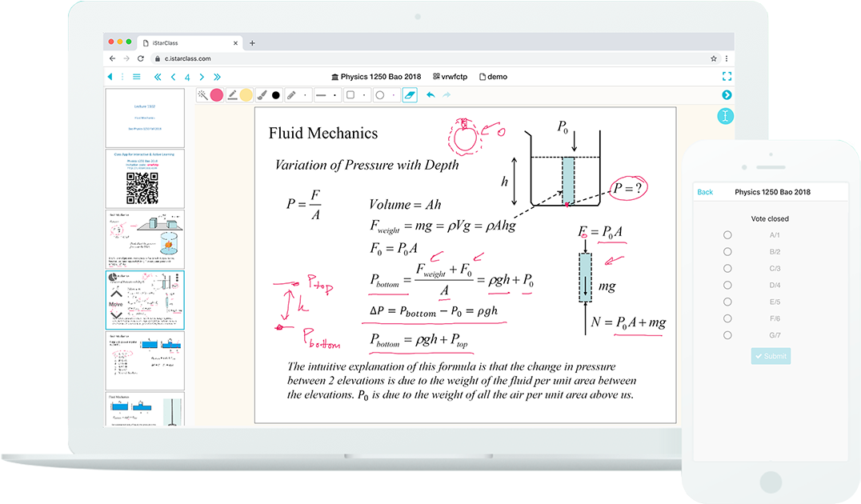Expand the right panel arrow button

click(x=727, y=95)
